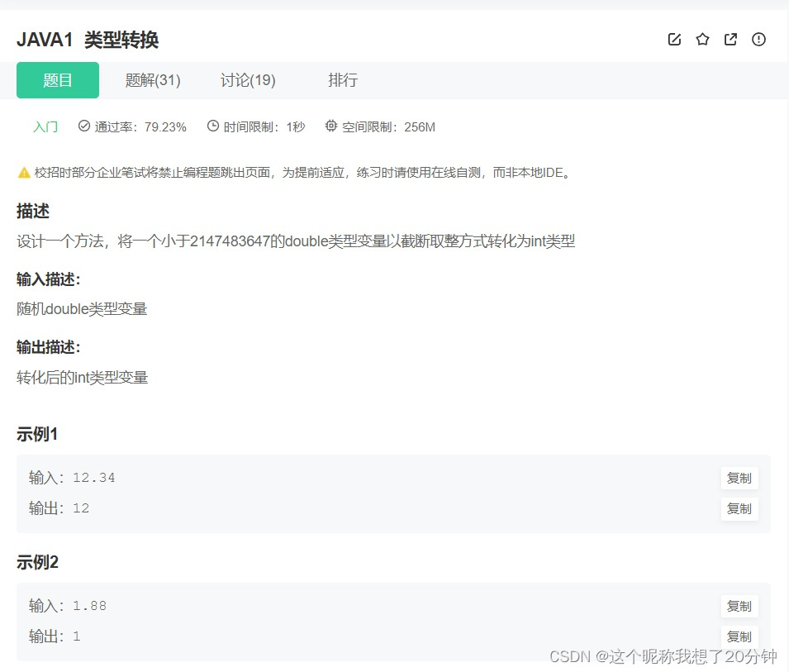Click the 输入描述 heading
The width and height of the screenshot is (789, 672).
48,279
